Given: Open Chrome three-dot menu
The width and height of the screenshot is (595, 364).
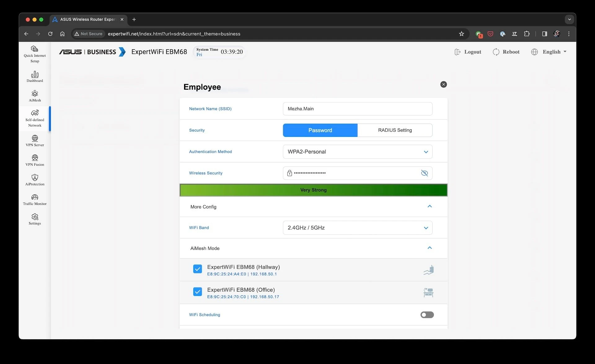Looking at the screenshot, I should coord(569,34).
